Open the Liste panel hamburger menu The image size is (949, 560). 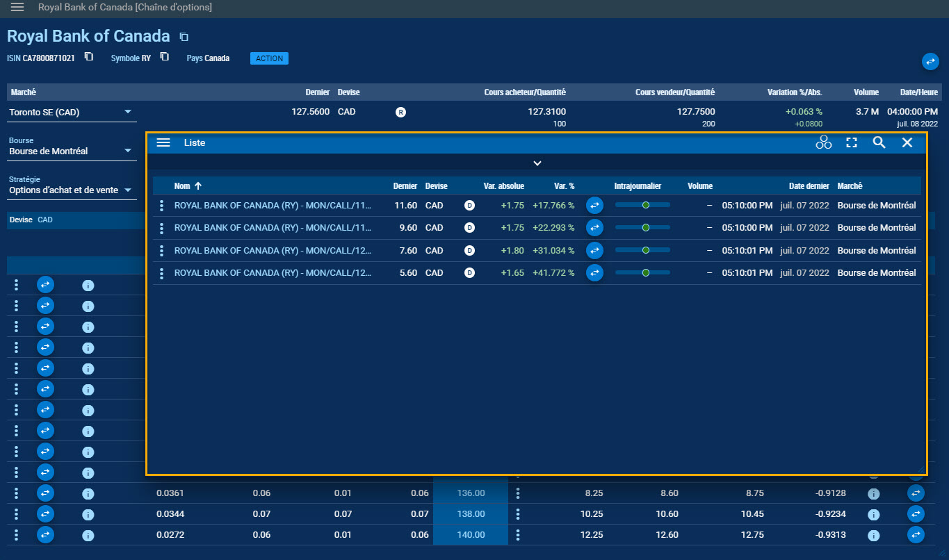(x=163, y=142)
